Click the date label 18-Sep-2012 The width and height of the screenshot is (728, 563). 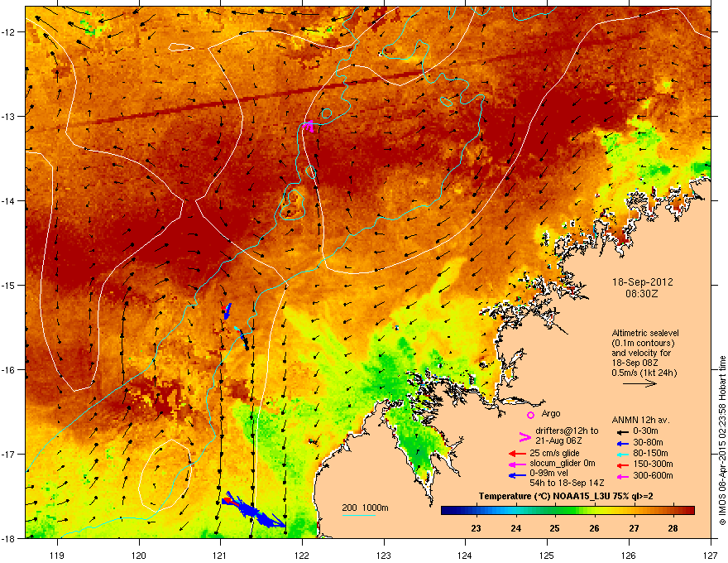(x=642, y=282)
